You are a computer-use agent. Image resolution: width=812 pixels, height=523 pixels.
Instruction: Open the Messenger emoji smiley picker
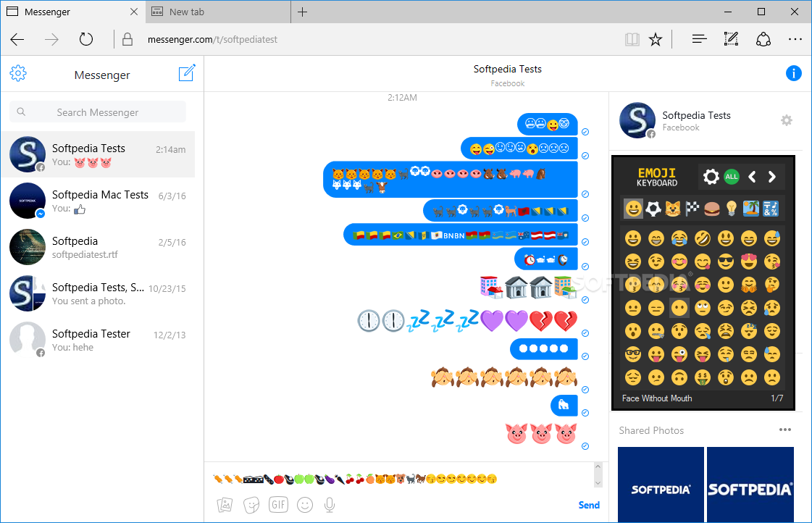(x=305, y=504)
